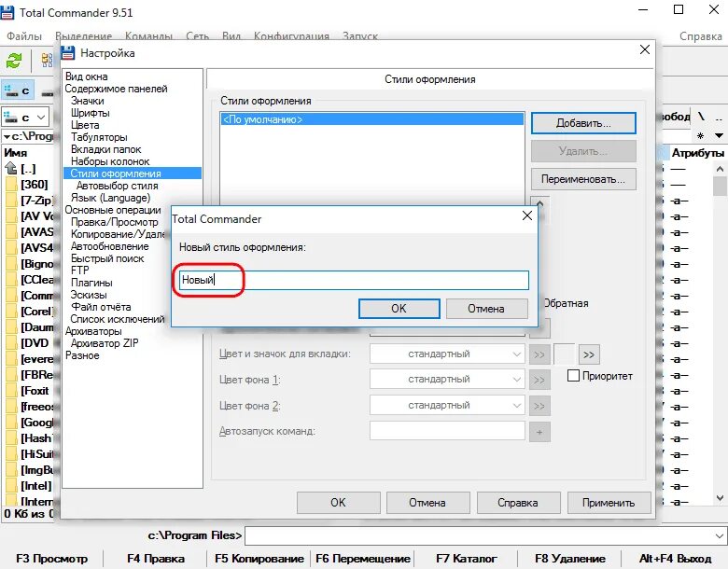The width and height of the screenshot is (728, 569).
Task: Click Отмена at the bottom of Настройка
Action: tap(427, 503)
